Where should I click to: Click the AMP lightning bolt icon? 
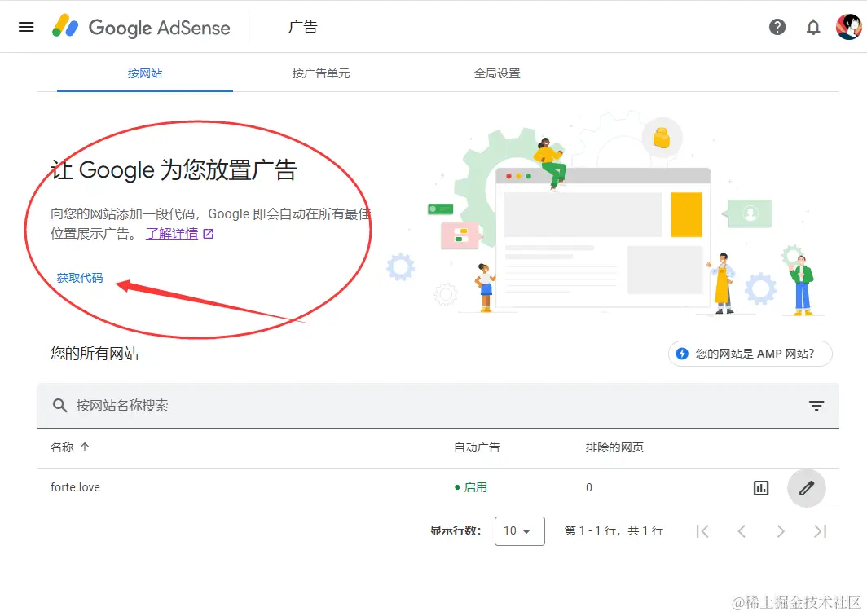[682, 354]
